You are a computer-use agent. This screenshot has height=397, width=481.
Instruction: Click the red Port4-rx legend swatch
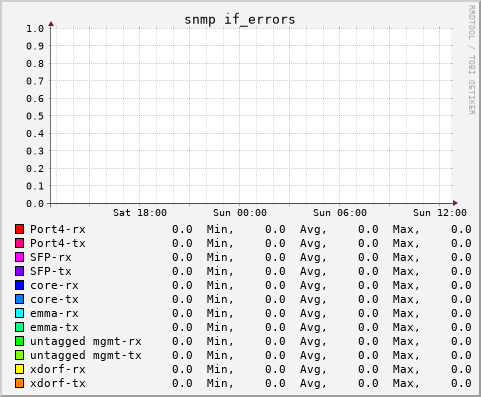[x=19, y=229]
